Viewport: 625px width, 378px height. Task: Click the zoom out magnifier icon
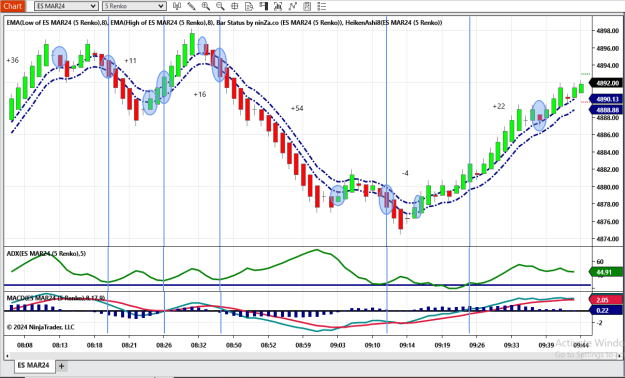click(x=220, y=6)
